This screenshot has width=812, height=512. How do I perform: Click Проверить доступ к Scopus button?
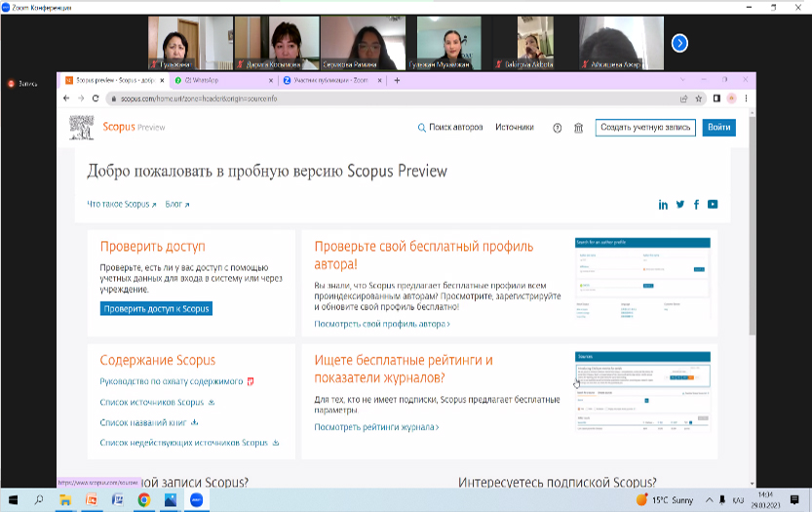click(155, 308)
